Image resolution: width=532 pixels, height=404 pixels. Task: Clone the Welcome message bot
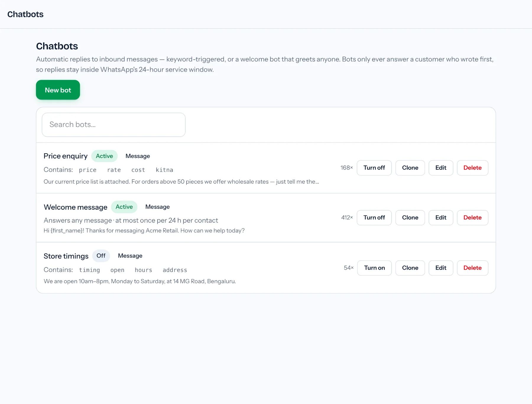pos(410,218)
